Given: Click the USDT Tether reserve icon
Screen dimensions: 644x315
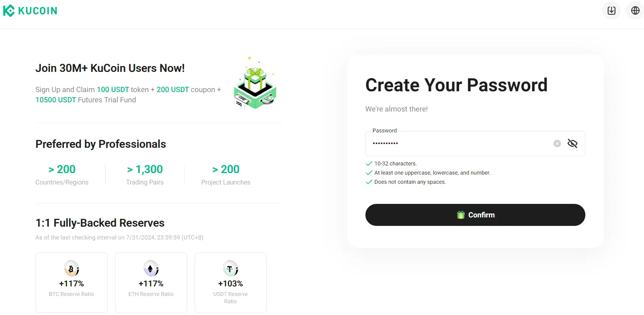Looking at the screenshot, I should coord(231,269).
